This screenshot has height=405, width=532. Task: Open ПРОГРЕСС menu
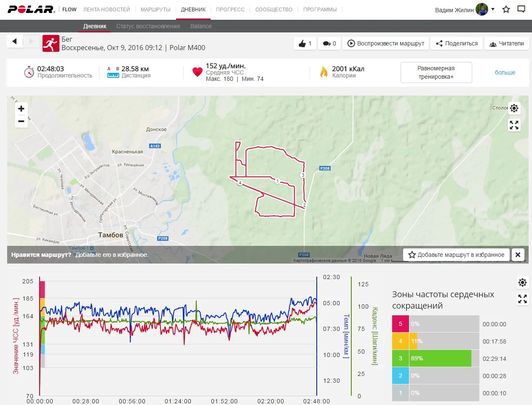[230, 9]
